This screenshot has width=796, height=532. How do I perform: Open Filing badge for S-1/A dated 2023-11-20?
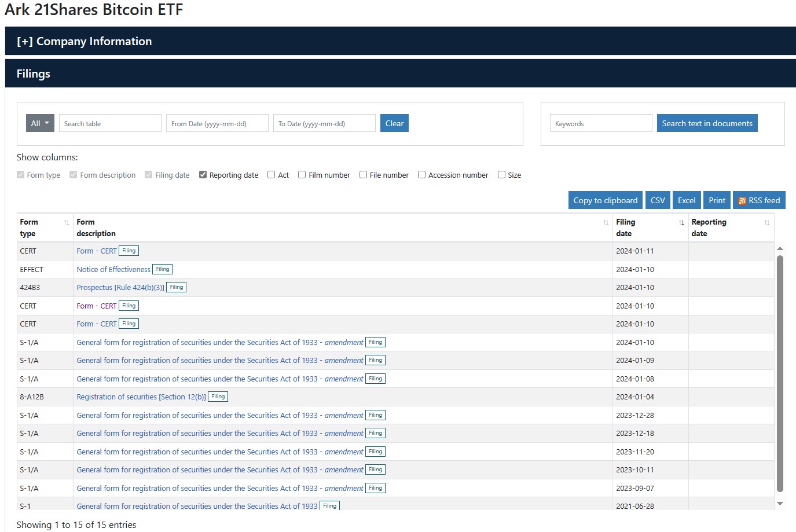(x=375, y=452)
